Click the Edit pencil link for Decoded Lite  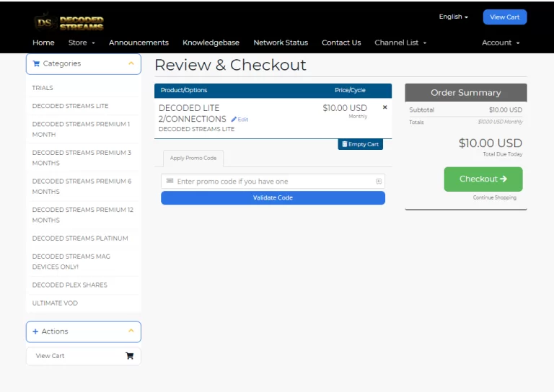(x=239, y=120)
